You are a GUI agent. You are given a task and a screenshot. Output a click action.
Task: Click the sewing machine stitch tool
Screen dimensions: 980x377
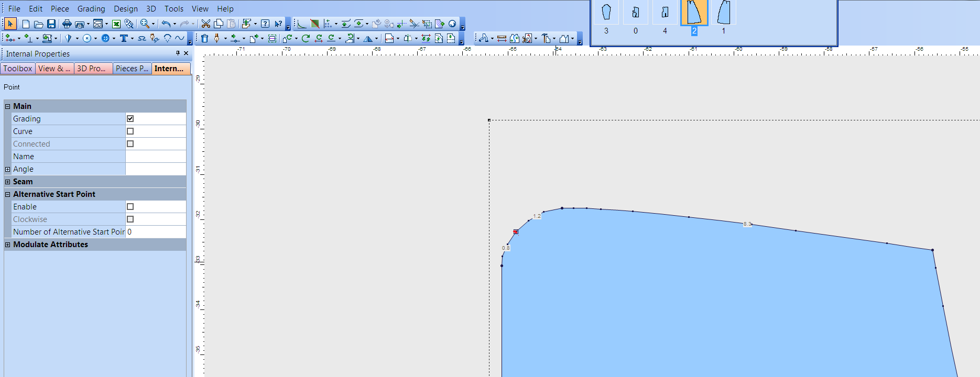[x=47, y=38]
